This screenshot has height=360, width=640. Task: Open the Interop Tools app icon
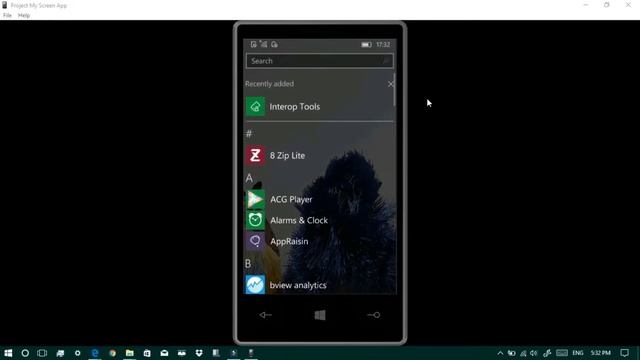click(x=255, y=107)
